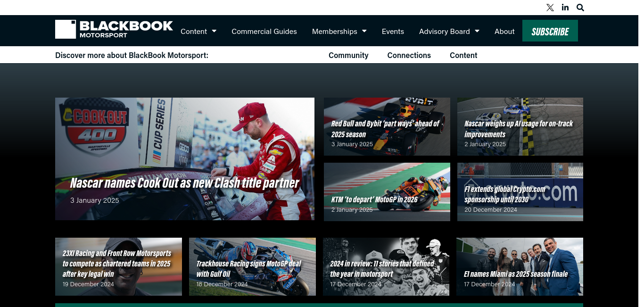Open Red Bull and Bybit 'part ways' article

[x=385, y=129]
